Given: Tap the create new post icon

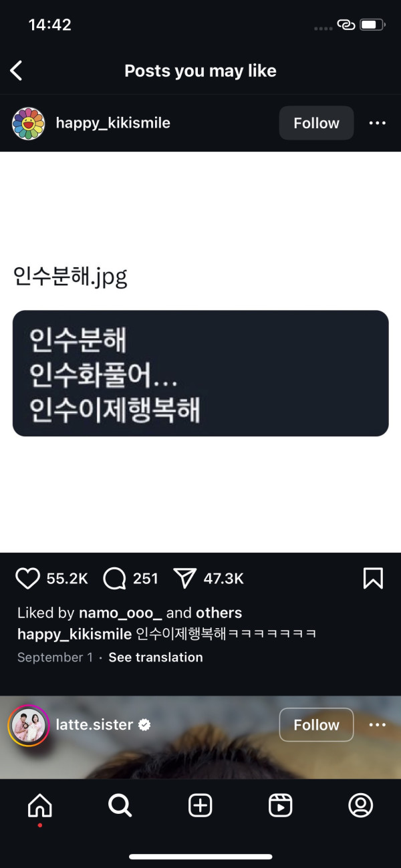Looking at the screenshot, I should (x=200, y=807).
